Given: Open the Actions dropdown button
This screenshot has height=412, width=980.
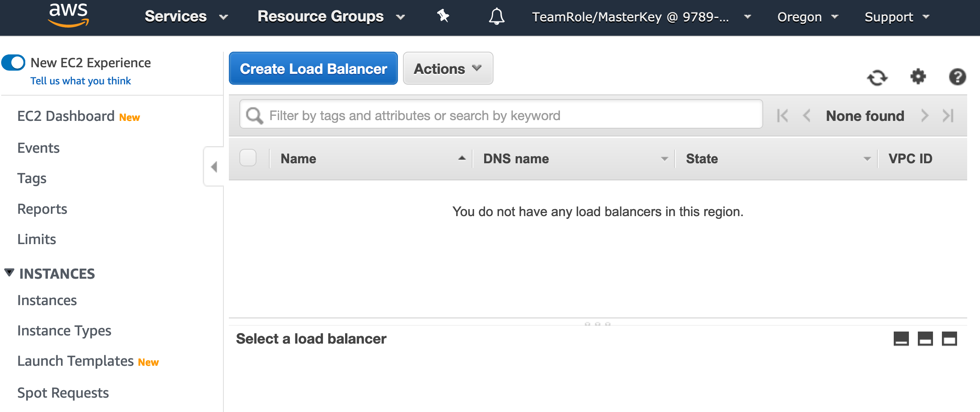Looking at the screenshot, I should tap(448, 68).
